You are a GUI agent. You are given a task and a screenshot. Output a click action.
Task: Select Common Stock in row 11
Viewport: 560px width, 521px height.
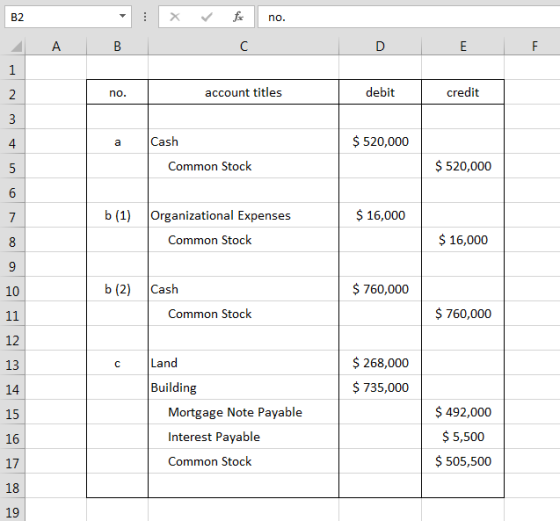point(244,314)
